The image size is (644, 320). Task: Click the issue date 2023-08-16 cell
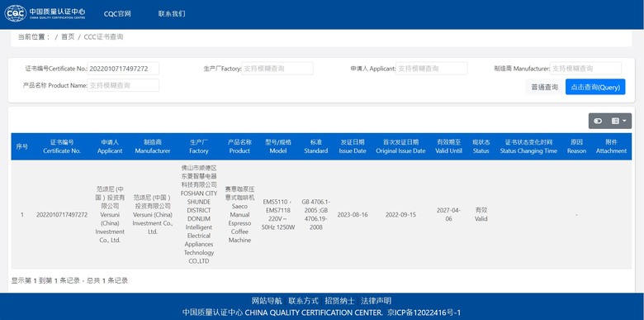[353, 215]
